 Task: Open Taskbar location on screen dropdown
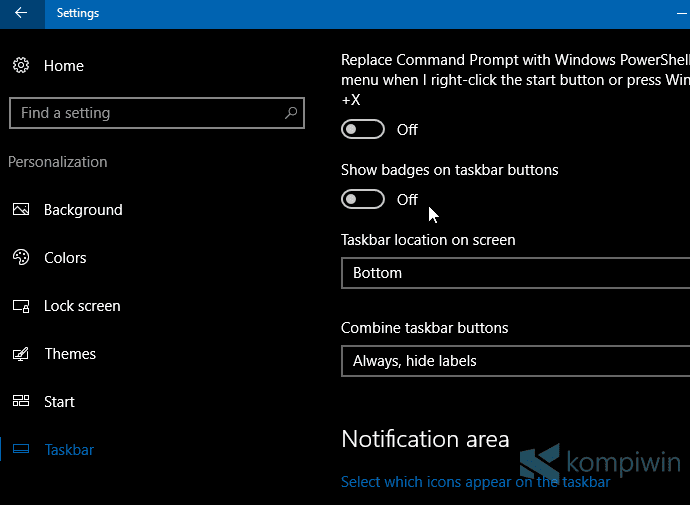click(x=515, y=273)
